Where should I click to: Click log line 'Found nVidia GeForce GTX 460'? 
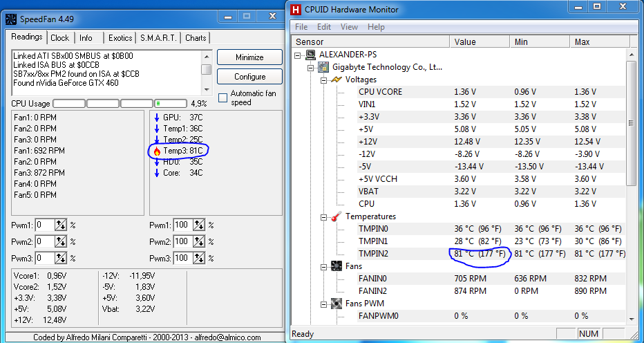(x=66, y=83)
